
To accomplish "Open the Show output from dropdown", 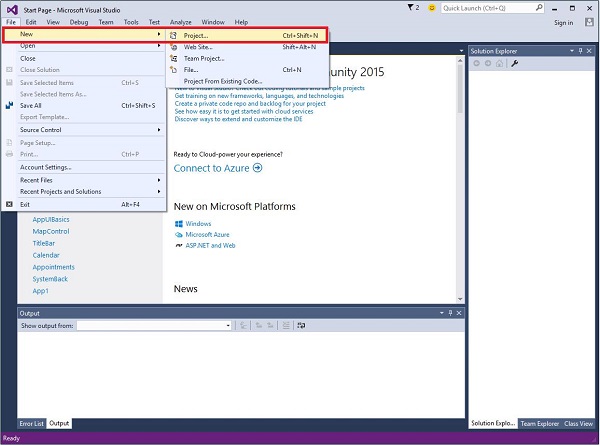I will pyautogui.click(x=228, y=326).
